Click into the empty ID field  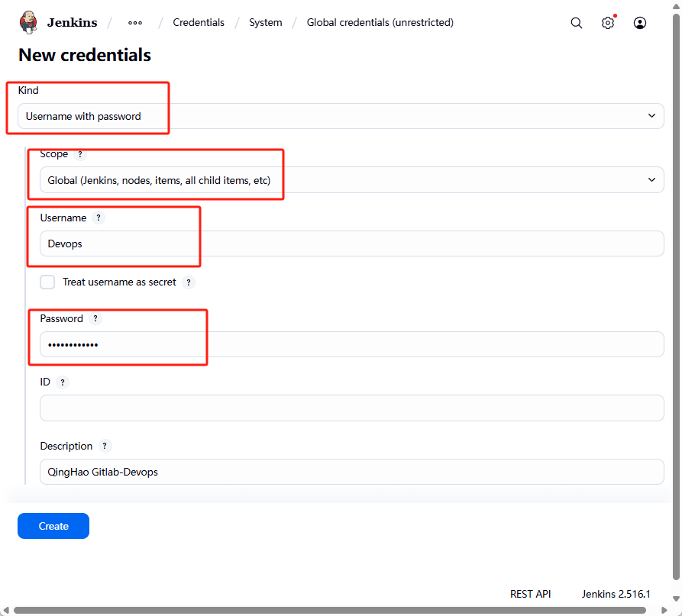point(351,408)
